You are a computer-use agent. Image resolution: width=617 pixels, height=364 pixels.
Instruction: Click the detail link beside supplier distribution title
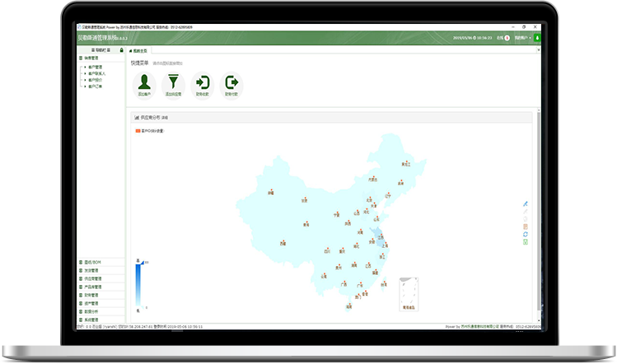165,118
